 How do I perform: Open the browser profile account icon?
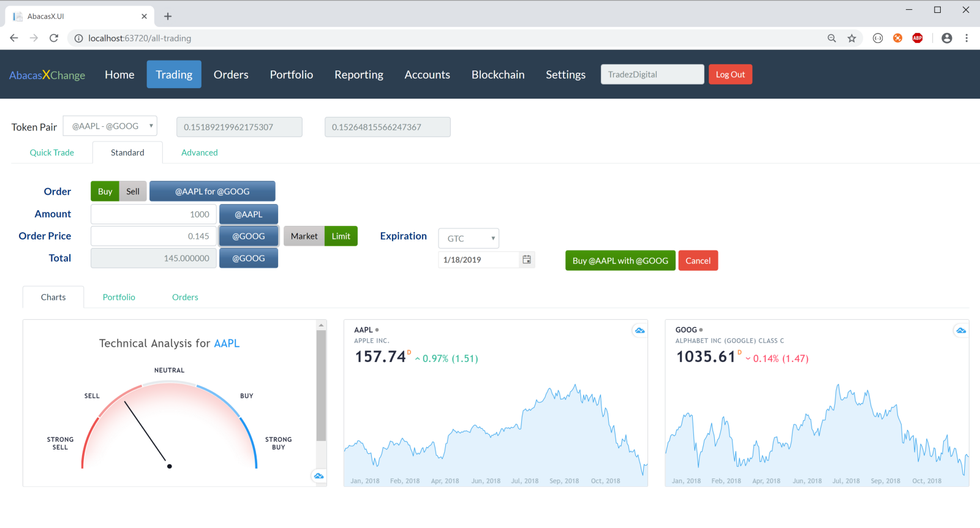coord(946,38)
